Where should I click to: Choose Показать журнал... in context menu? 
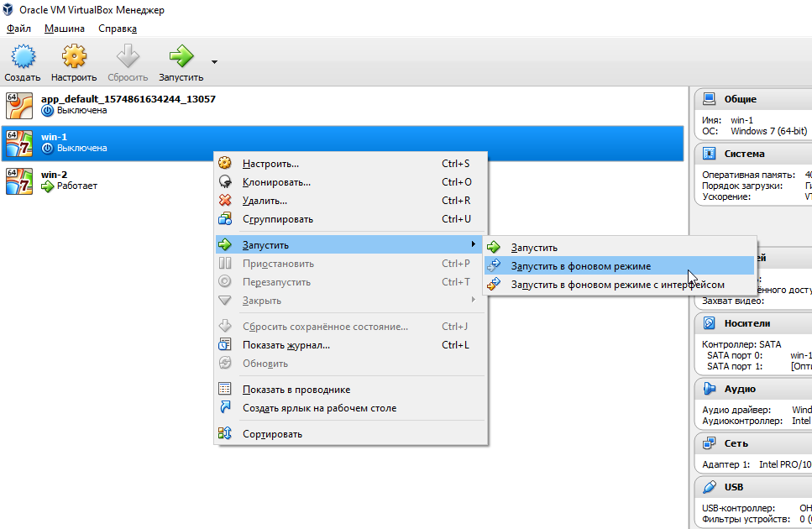coord(351,345)
